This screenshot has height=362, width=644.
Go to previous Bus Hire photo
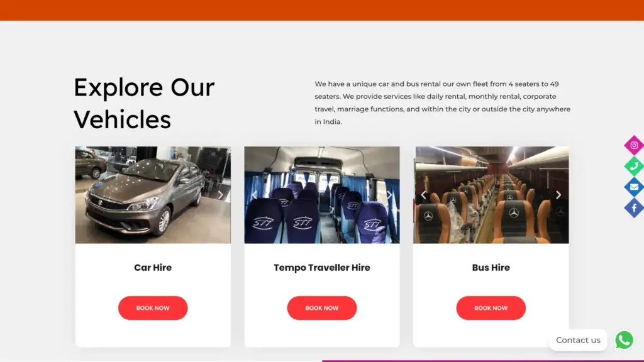pos(423,195)
